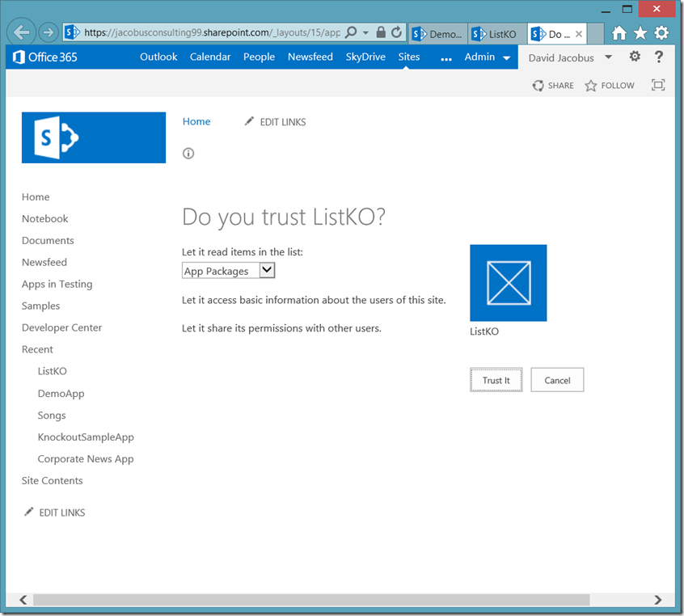
Task: Open DemoApp under Recent
Action: pos(61,394)
